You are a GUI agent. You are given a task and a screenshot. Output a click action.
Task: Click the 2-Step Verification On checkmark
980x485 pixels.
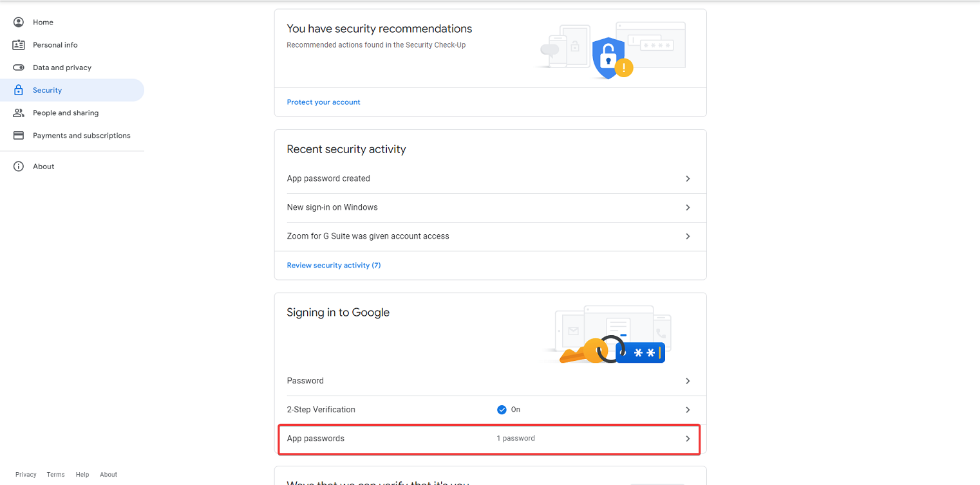502,410
